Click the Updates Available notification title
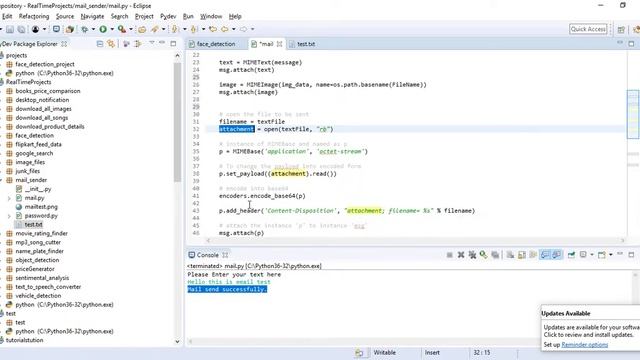The width and height of the screenshot is (640, 360). click(566, 313)
